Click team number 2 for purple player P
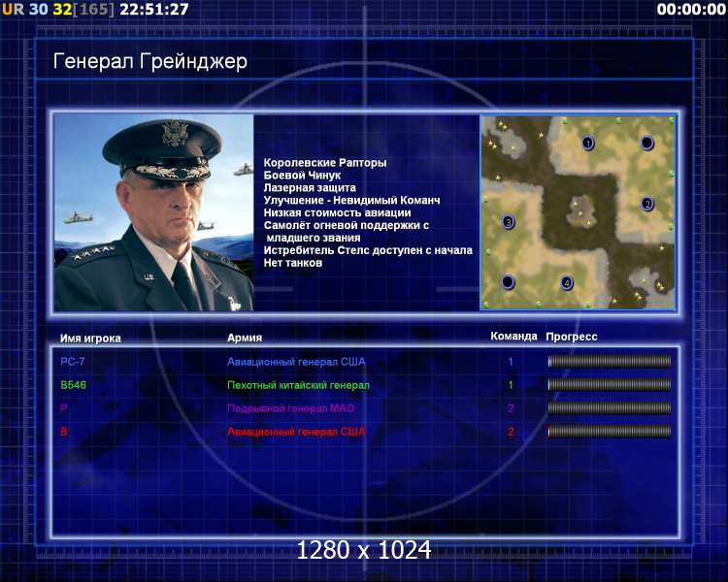 [511, 408]
